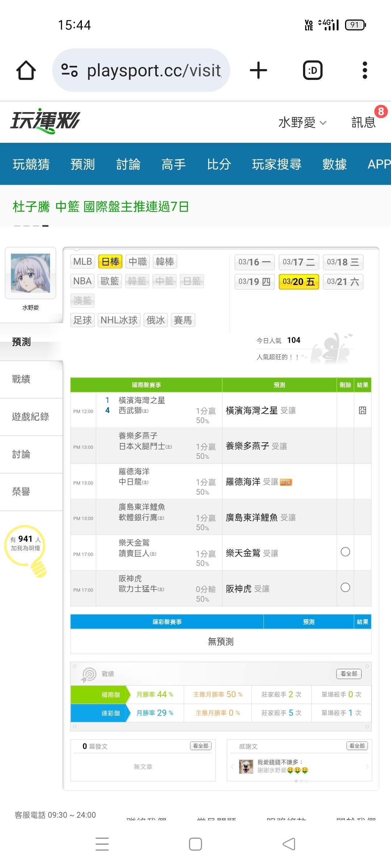This screenshot has height=868, width=391.
Task: Click 運彩盤 label in 戰績 table
Action: click(111, 713)
